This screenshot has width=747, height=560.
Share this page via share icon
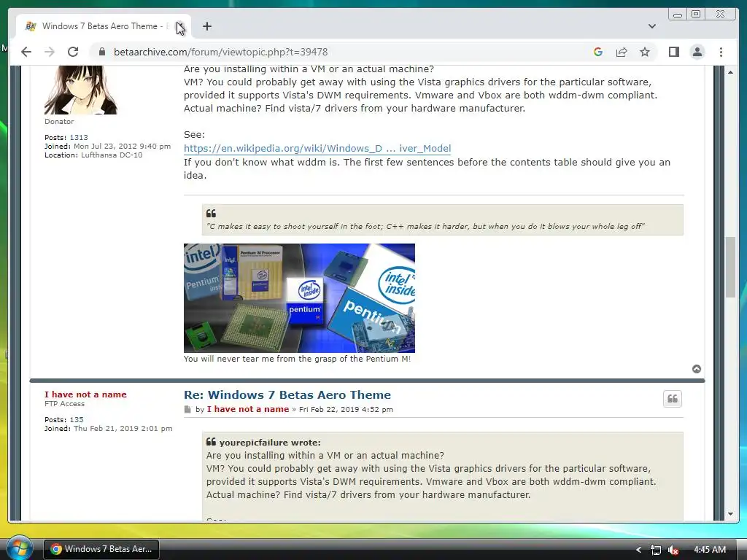pyautogui.click(x=622, y=52)
